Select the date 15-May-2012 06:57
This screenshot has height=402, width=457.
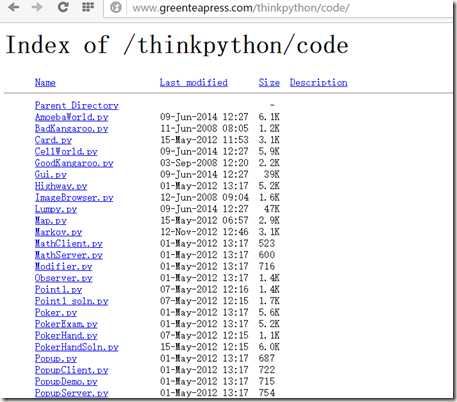(204, 220)
